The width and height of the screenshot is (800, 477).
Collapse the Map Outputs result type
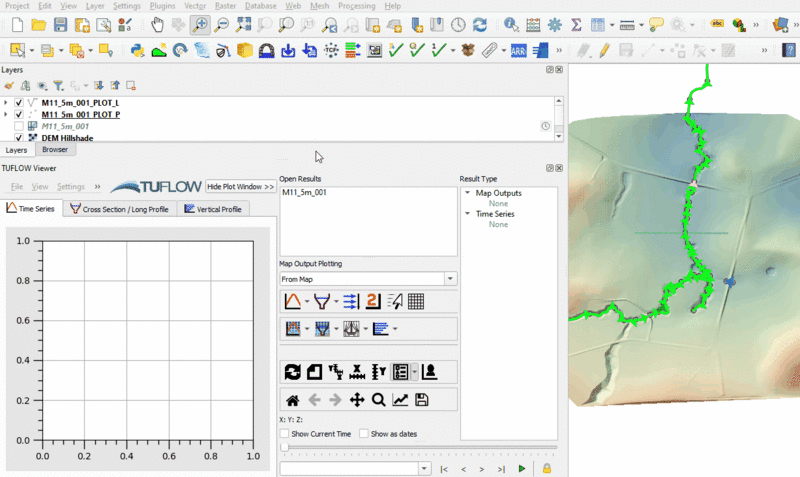(x=468, y=193)
